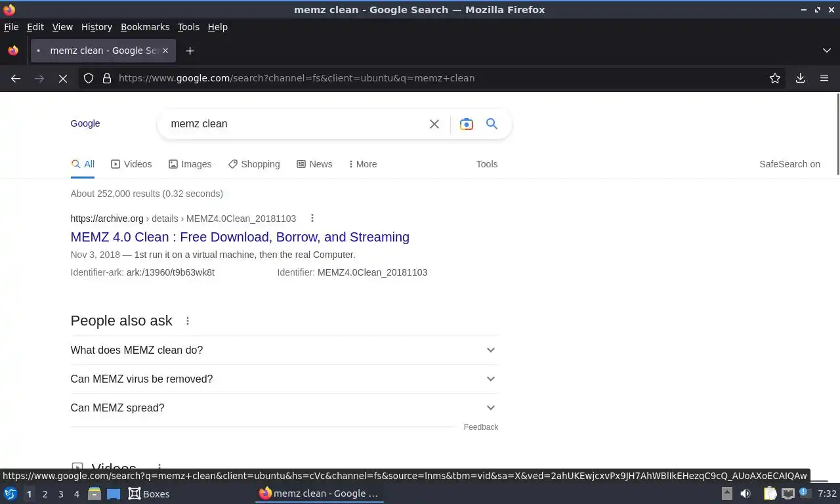Click the About 252,000 results text
Image resolution: width=840 pixels, height=504 pixels.
(147, 194)
